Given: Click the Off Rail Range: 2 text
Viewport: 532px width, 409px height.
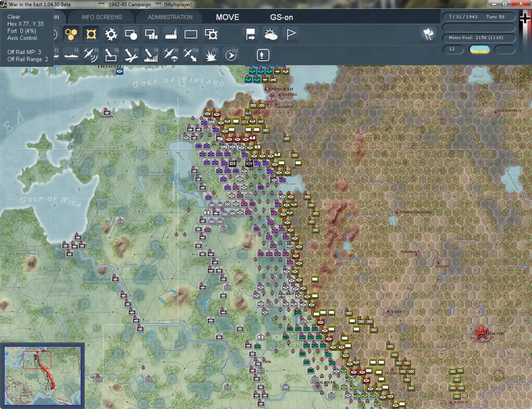Looking at the screenshot, I should click(x=28, y=59).
